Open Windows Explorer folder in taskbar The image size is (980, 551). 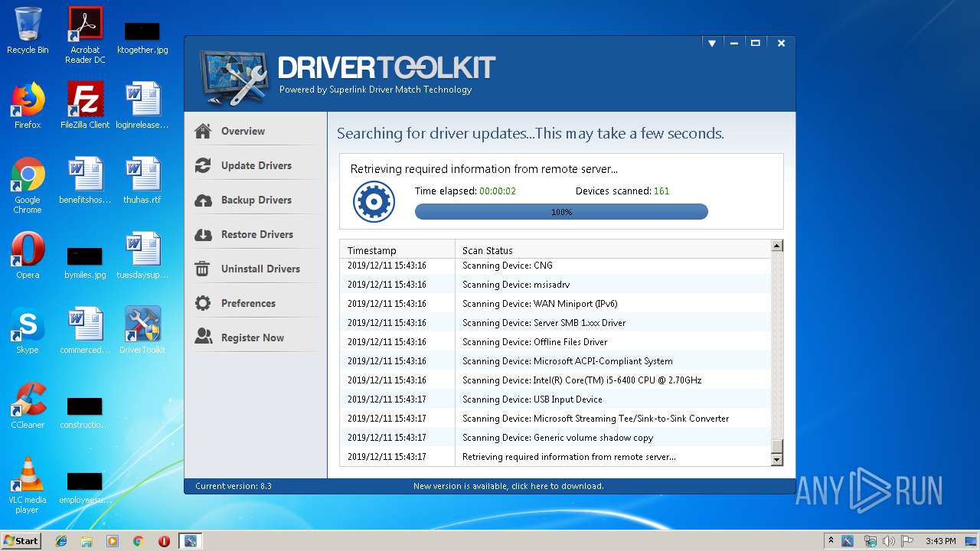[87, 541]
